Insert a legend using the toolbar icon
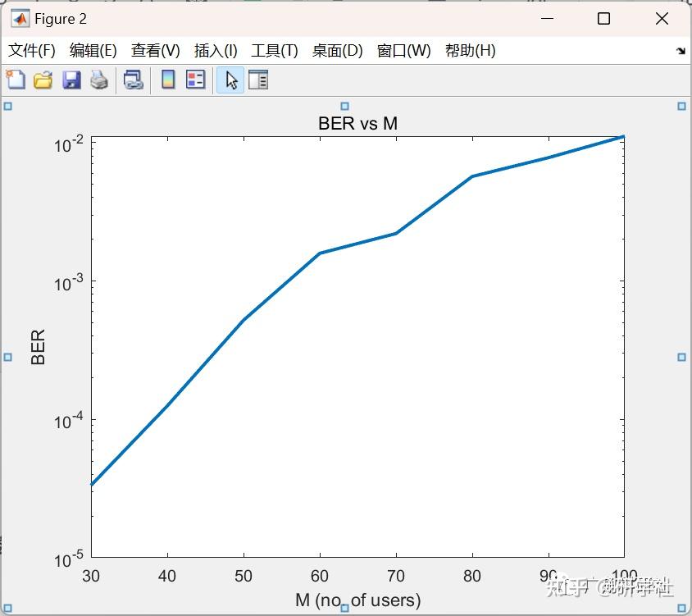The width and height of the screenshot is (692, 616). point(195,80)
